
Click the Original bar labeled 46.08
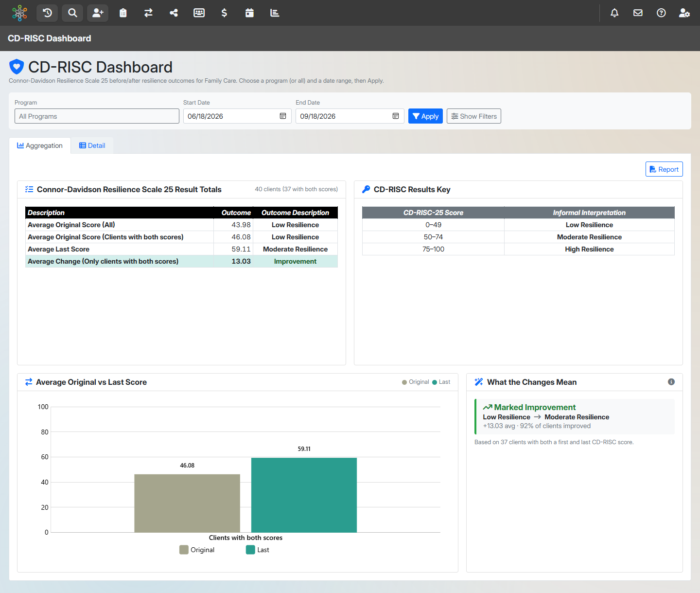[x=187, y=503]
